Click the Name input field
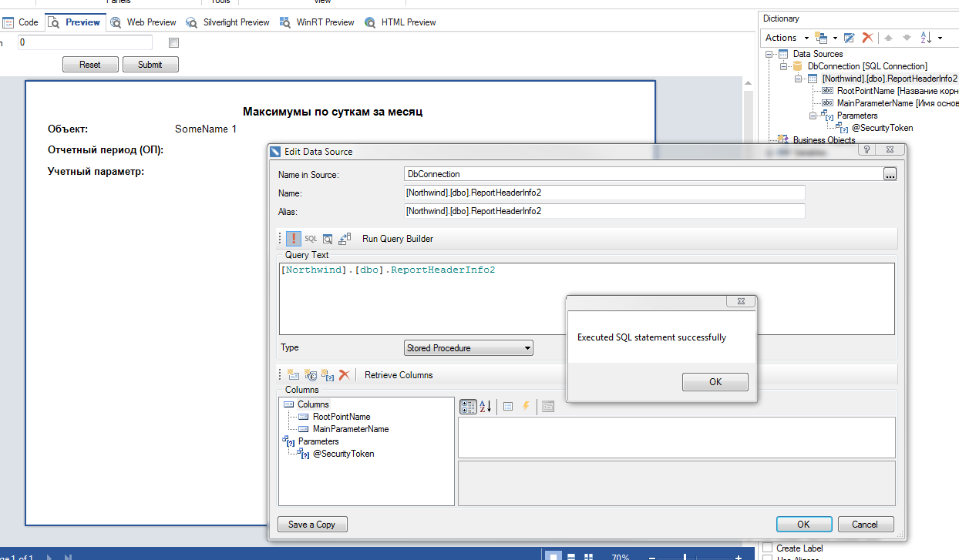 604,193
